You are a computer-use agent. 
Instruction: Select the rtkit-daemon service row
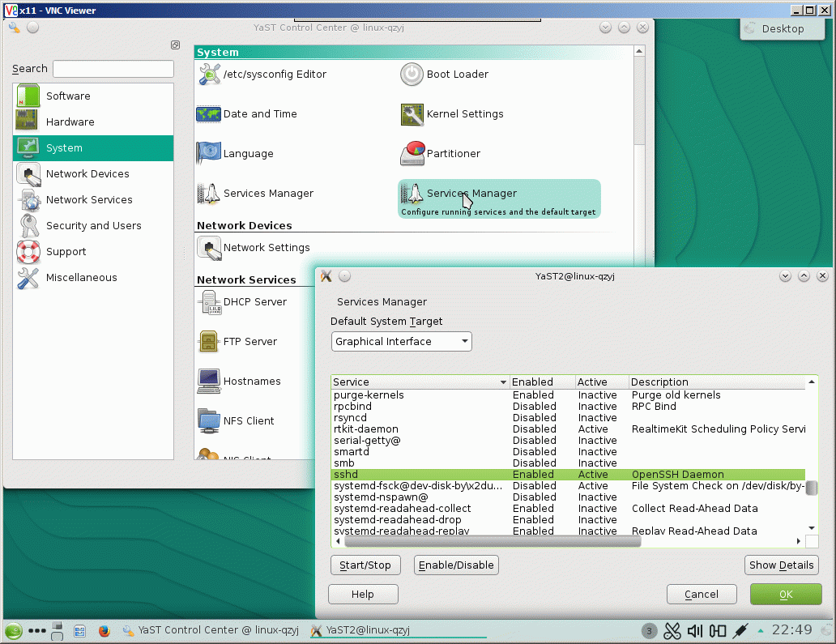tap(569, 429)
